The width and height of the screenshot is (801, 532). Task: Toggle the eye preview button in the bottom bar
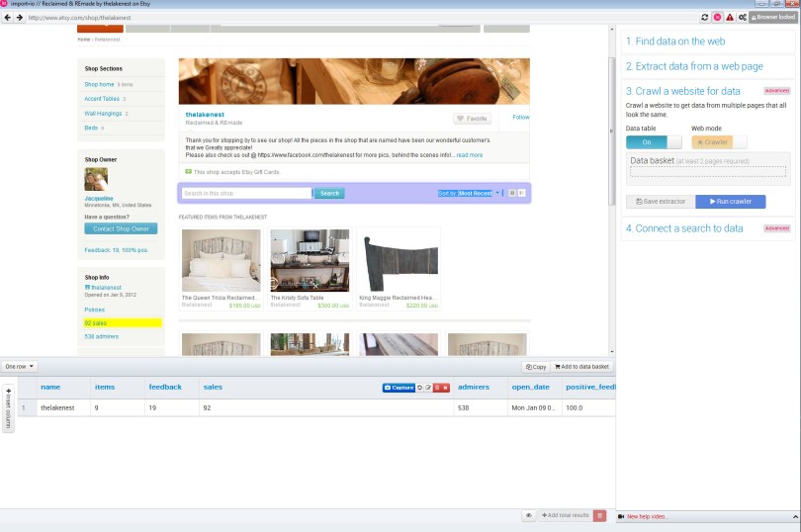[x=529, y=515]
